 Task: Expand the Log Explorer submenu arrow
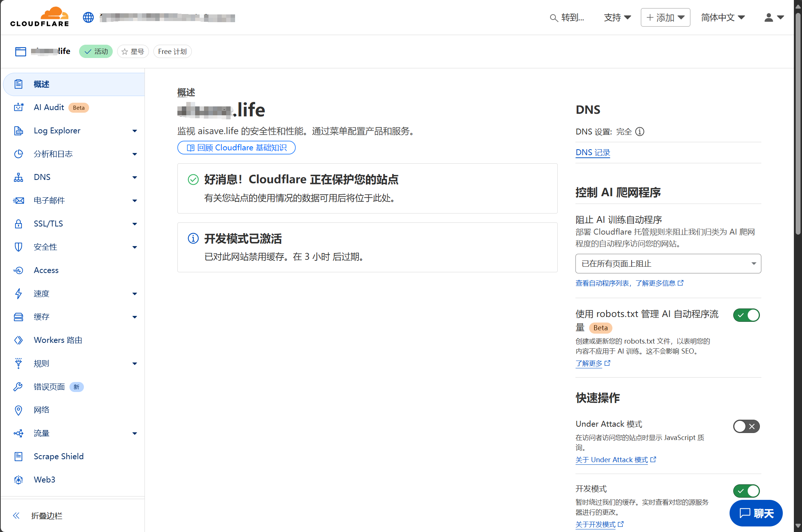(135, 131)
